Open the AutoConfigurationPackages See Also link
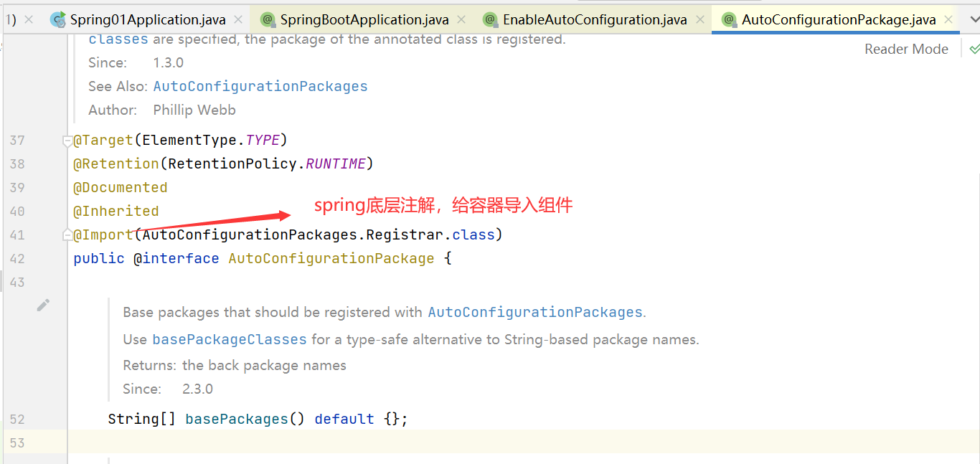 260,87
